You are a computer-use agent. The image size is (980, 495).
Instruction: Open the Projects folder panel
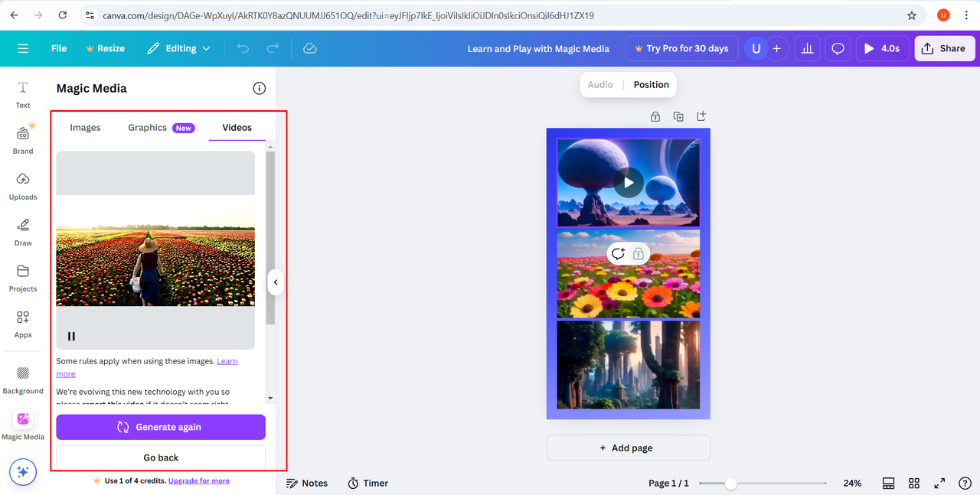click(x=23, y=277)
